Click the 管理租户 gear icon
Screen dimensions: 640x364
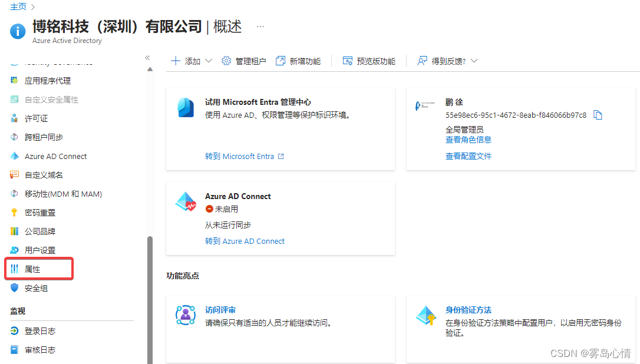pos(226,61)
